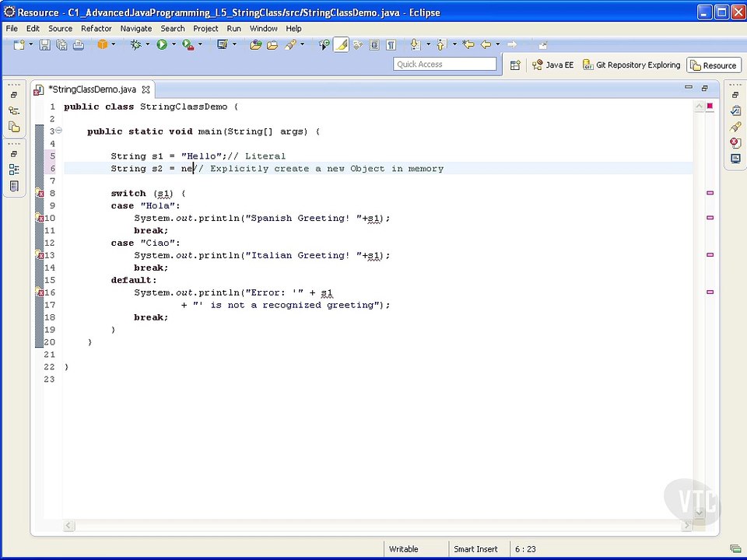Toggle Show Whitespace Characters pilcrow icon
Screen dimensions: 747x560
click(391, 45)
